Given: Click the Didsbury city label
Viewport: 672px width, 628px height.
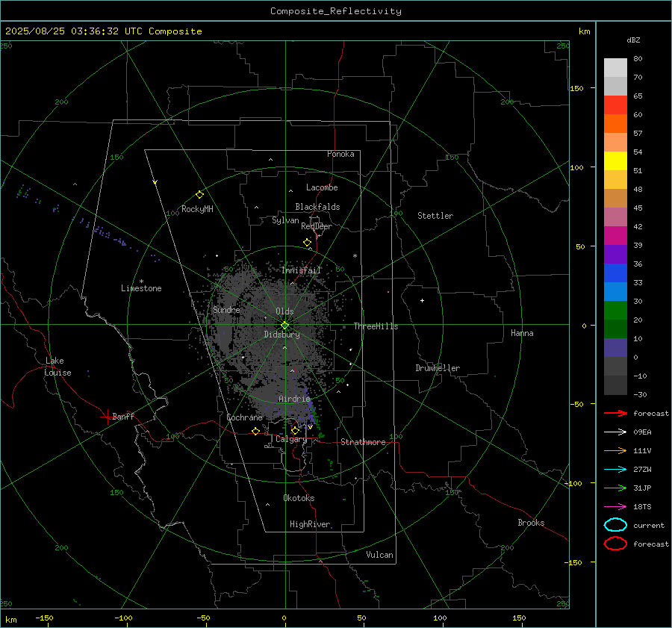Looking at the screenshot, I should coord(281,335).
